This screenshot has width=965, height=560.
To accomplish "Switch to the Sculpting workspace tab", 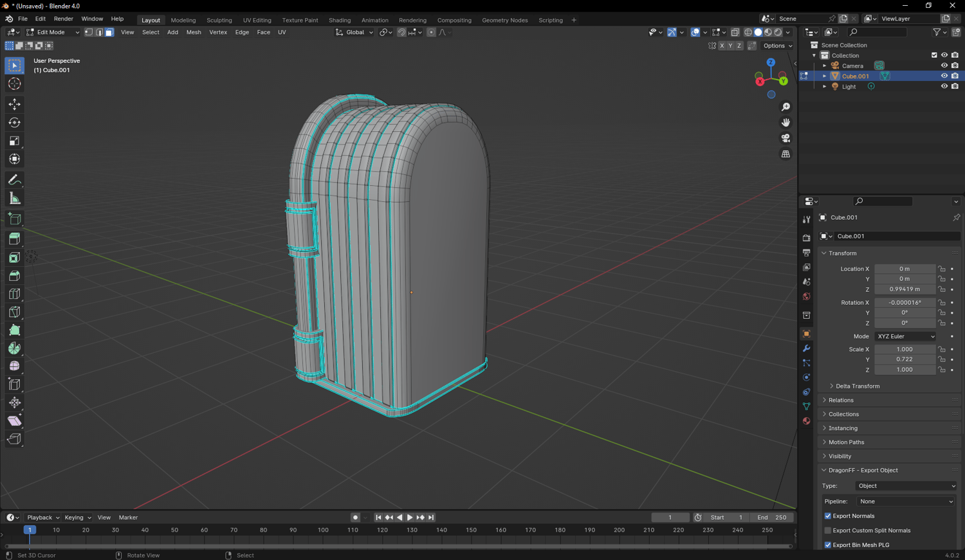I will point(219,20).
